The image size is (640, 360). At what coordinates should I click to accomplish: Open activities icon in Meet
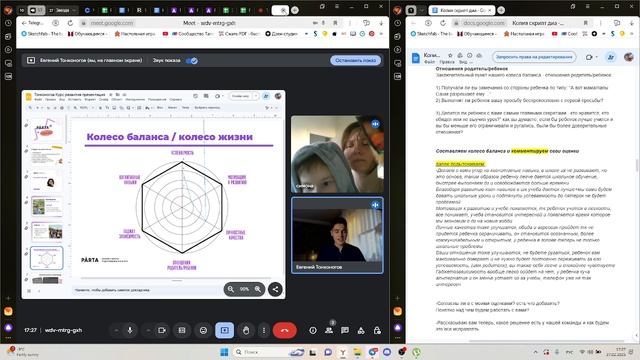pos(361,330)
